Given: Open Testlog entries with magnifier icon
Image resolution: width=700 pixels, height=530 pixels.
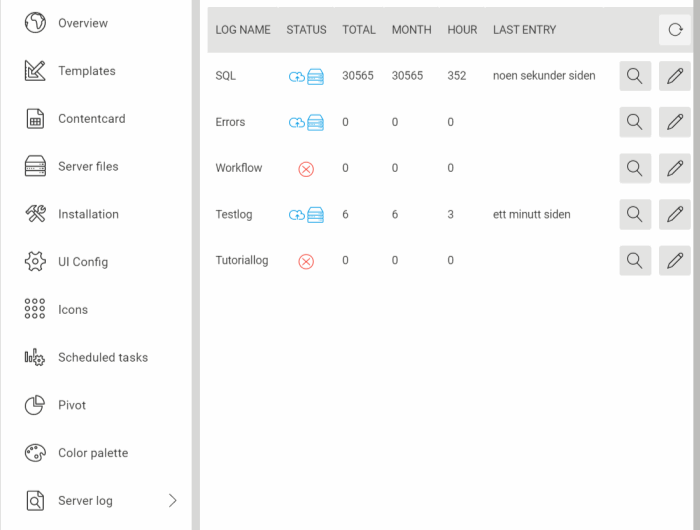Looking at the screenshot, I should [635, 214].
